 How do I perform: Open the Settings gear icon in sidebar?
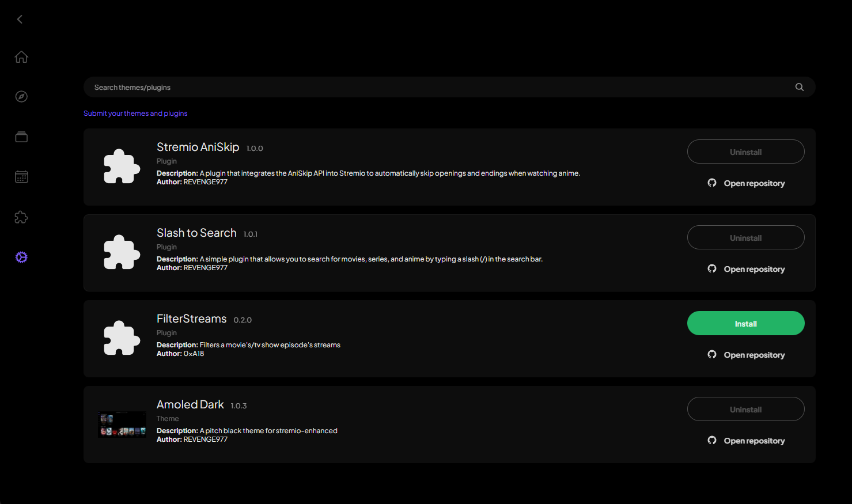(x=21, y=257)
